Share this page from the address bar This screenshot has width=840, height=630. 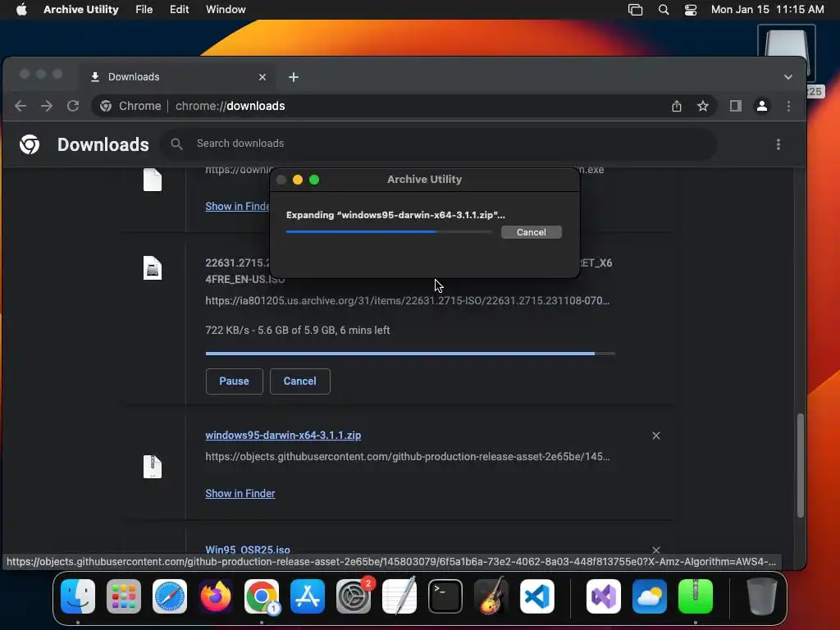click(x=677, y=106)
